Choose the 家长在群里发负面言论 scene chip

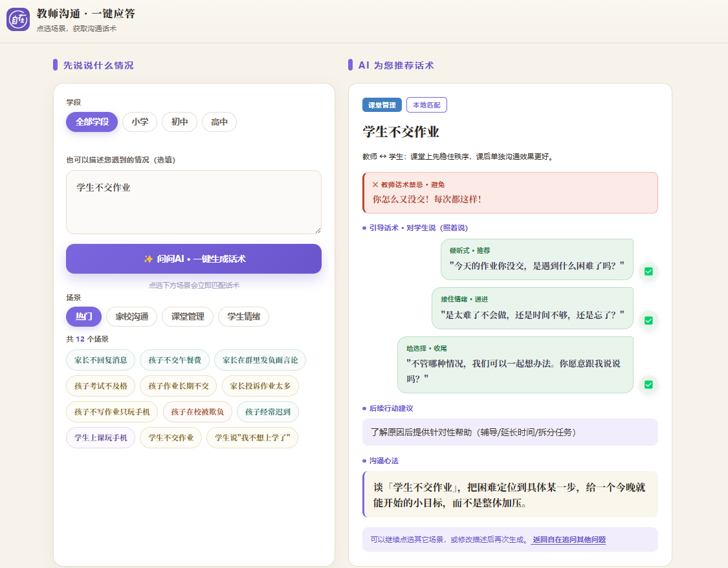260,360
